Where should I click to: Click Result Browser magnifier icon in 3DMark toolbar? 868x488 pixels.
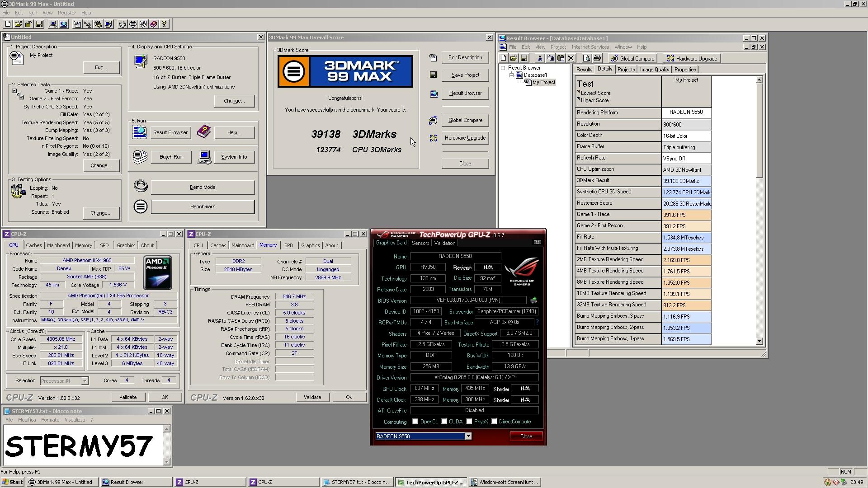pyautogui.click(x=63, y=24)
